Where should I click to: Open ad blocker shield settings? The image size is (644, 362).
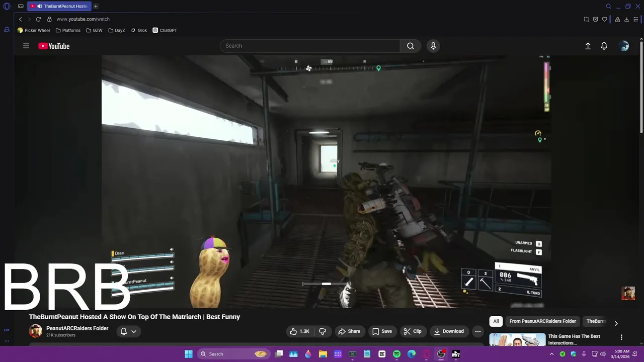coord(595,19)
